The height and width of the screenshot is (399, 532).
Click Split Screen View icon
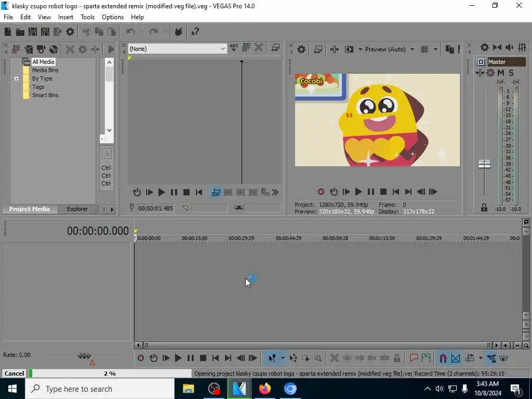pyautogui.click(x=349, y=49)
